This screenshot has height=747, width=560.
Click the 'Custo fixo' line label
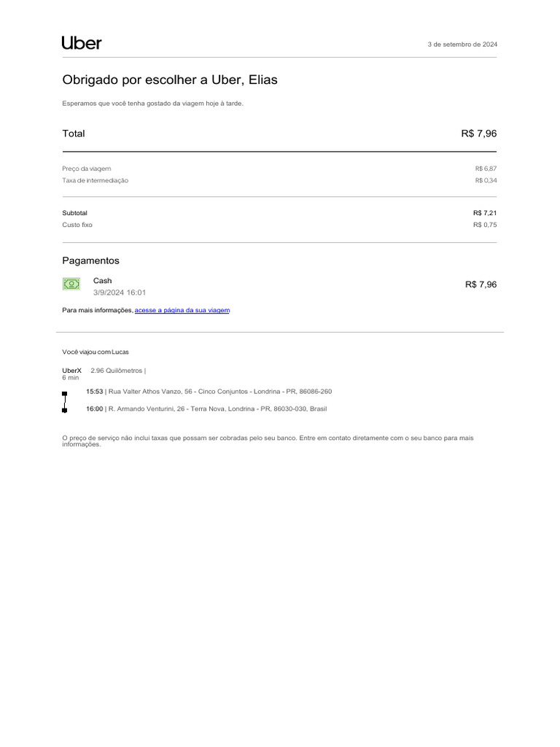tap(77, 225)
